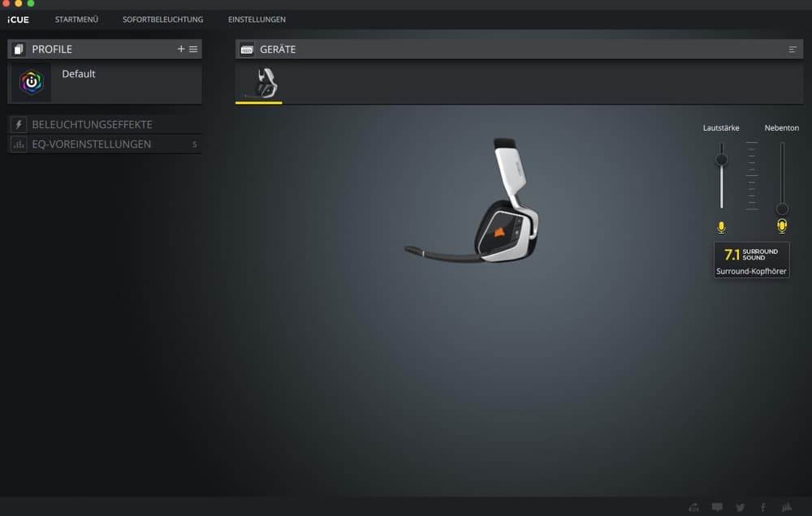
Task: Click the PROFILE panel icon
Action: point(19,49)
